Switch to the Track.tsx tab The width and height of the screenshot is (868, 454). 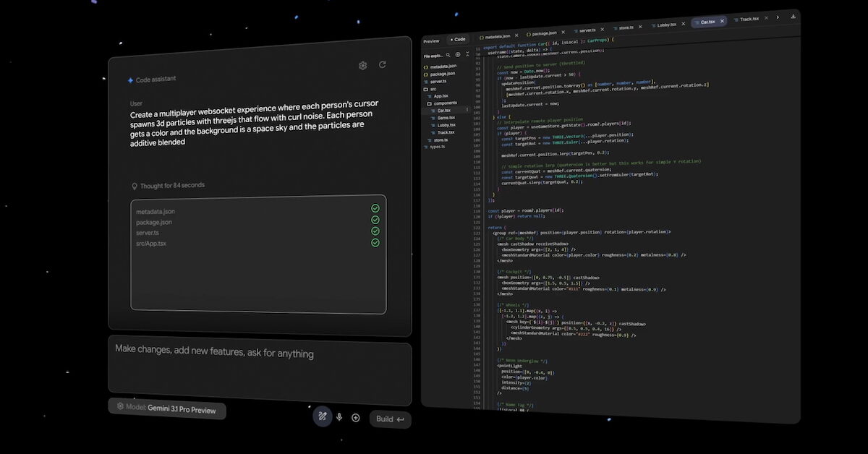click(x=749, y=19)
